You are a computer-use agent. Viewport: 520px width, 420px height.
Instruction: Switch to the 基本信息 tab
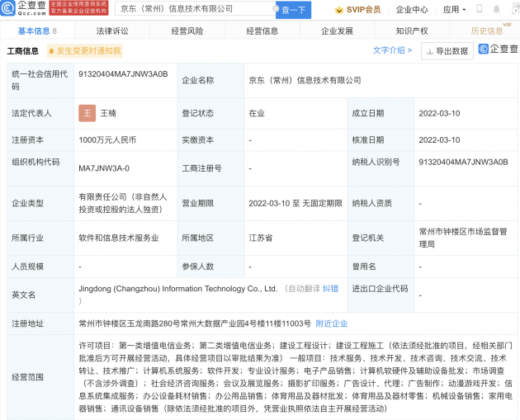coord(37,31)
